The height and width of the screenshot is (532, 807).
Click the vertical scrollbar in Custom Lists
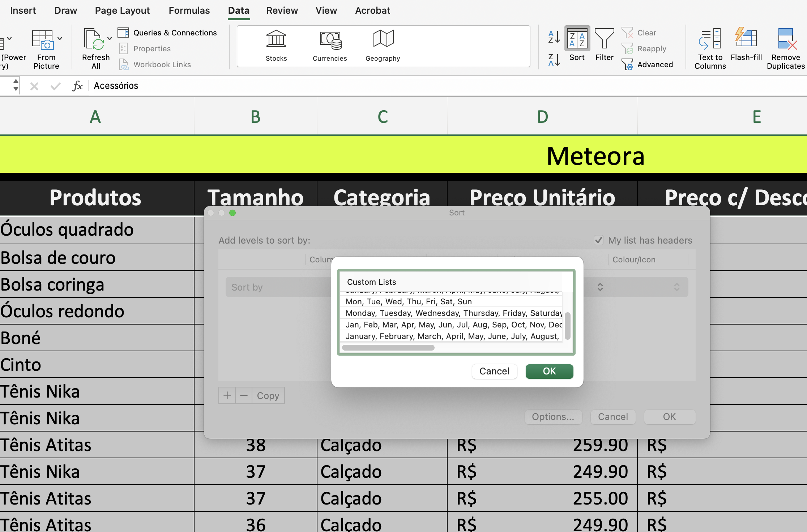pyautogui.click(x=567, y=326)
